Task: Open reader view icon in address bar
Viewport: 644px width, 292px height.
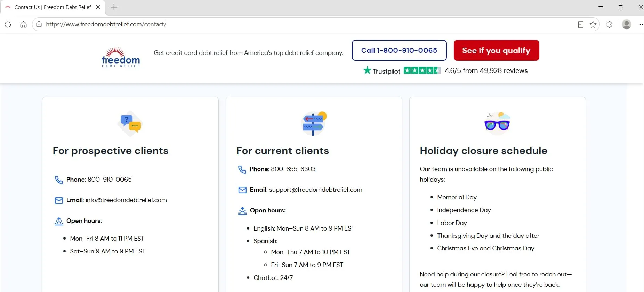Action: click(x=581, y=24)
